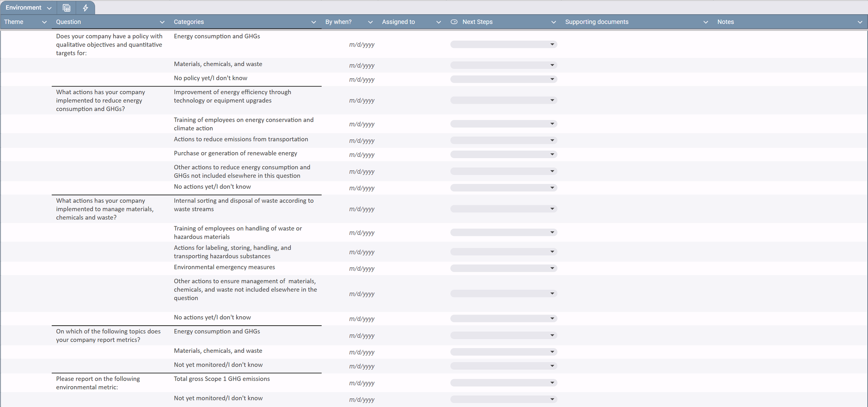Click the Next Steps column header
The width and height of the screenshot is (868, 407).
pyautogui.click(x=477, y=22)
